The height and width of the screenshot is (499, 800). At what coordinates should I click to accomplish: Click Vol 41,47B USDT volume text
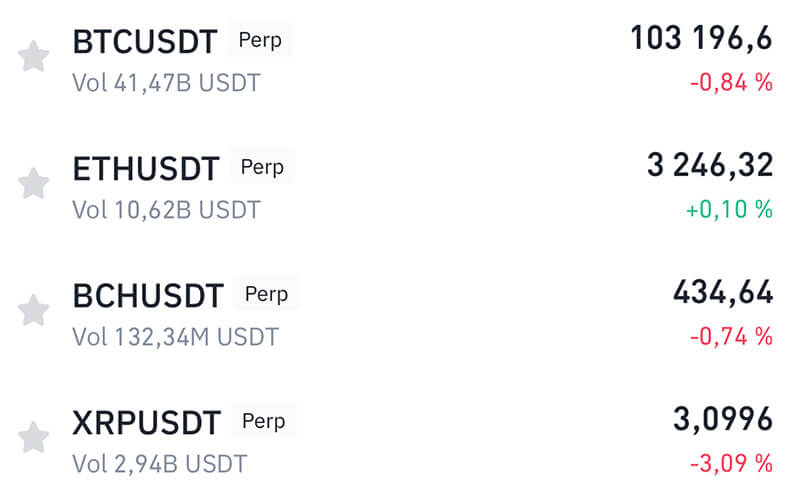[166, 83]
